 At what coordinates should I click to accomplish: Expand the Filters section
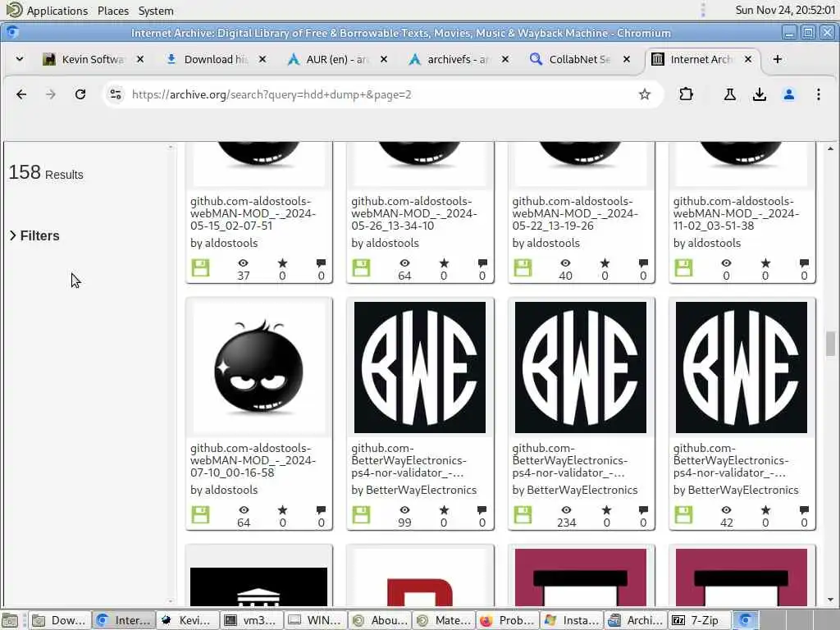point(34,235)
